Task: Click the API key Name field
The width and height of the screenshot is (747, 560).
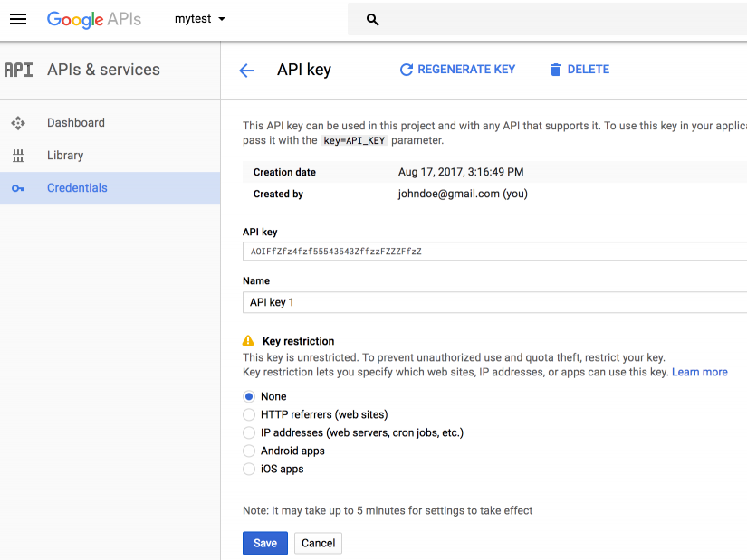Action: pyautogui.click(x=493, y=302)
